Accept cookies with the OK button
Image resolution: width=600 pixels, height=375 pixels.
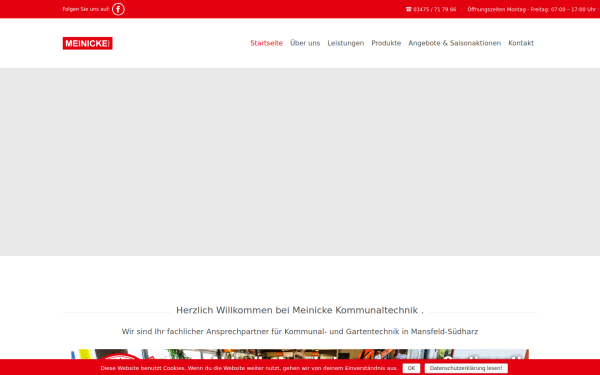tap(411, 368)
